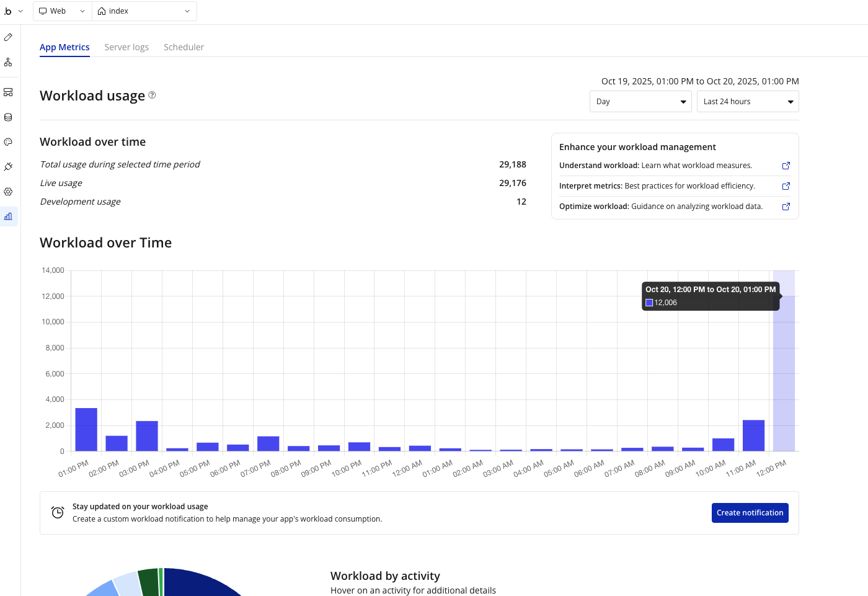Click the Workload by activity heading

point(385,576)
